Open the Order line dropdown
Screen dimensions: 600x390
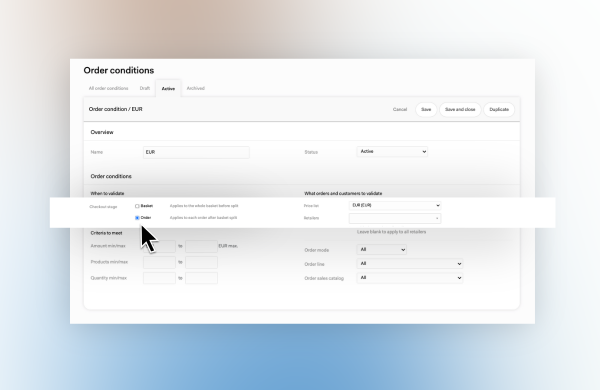410,264
